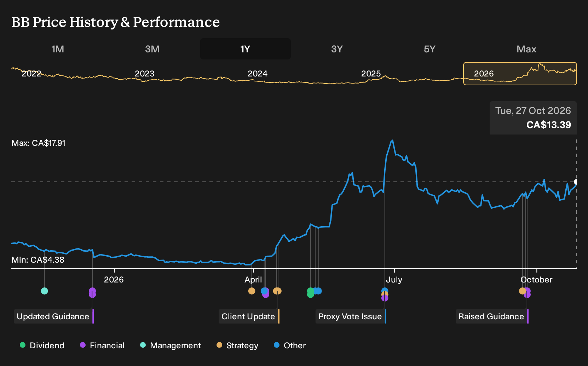Click the BB Price History & Performance heading
The image size is (588, 366).
[x=116, y=22]
